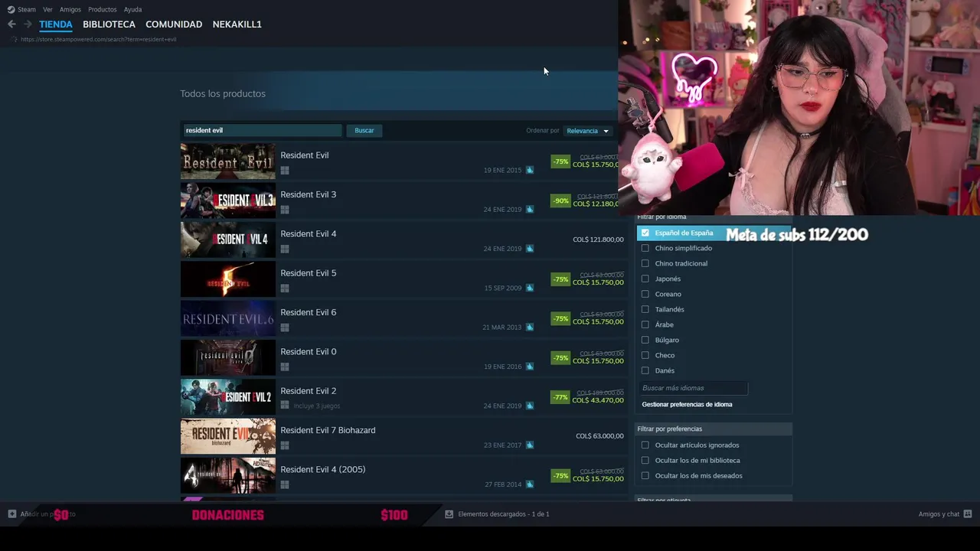
Task: Click the COL$ 121.800,00 price of Resident Evil 4
Action: pyautogui.click(x=598, y=240)
